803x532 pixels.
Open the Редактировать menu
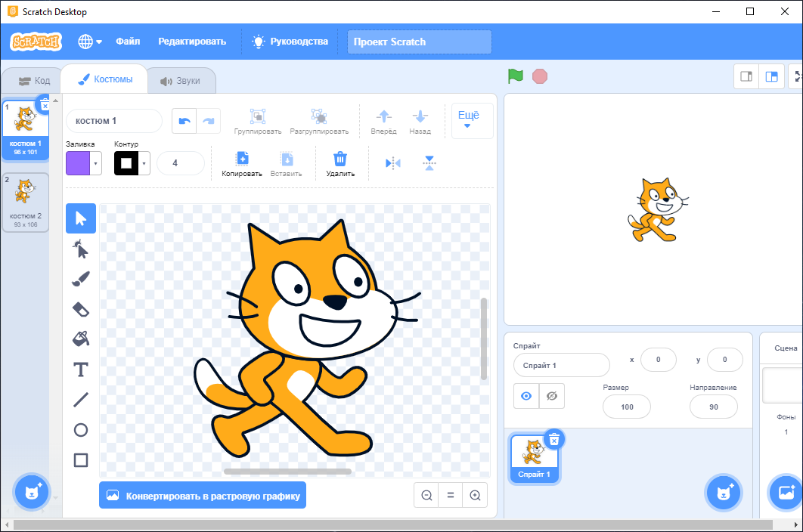[x=192, y=42]
